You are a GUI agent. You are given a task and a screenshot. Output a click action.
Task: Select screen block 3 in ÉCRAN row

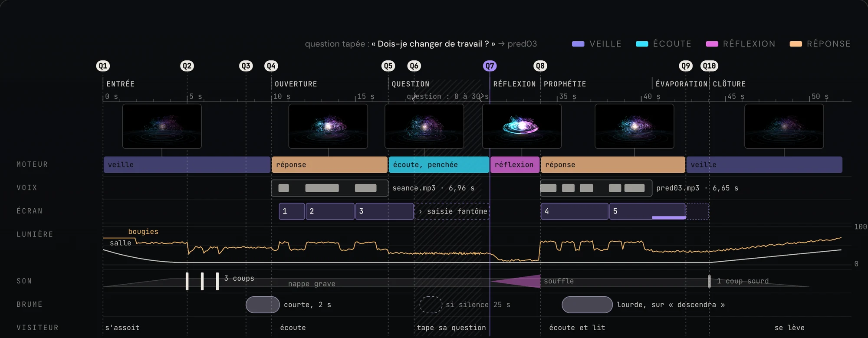point(385,211)
